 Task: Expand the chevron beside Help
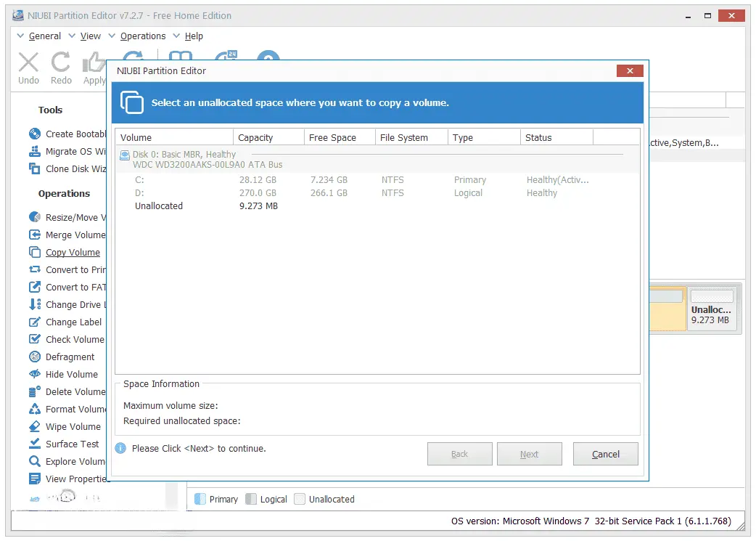(x=176, y=36)
